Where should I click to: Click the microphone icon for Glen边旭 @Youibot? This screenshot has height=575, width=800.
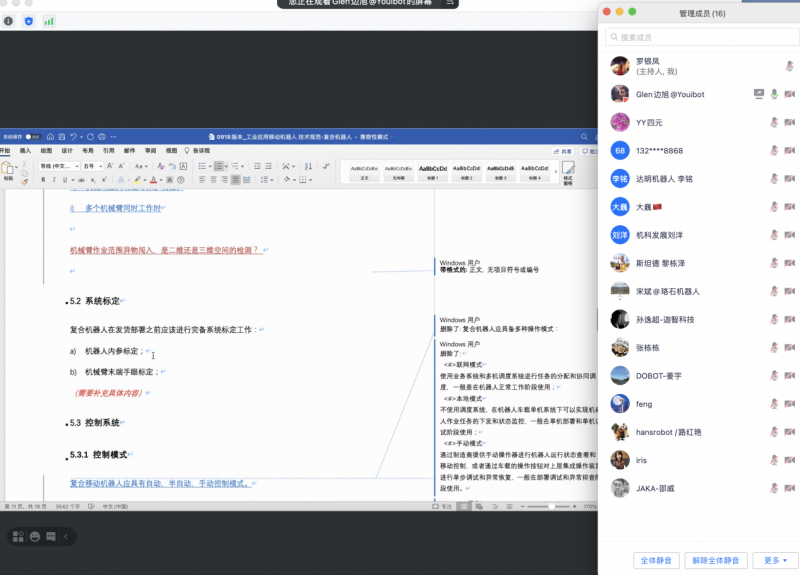click(x=773, y=94)
